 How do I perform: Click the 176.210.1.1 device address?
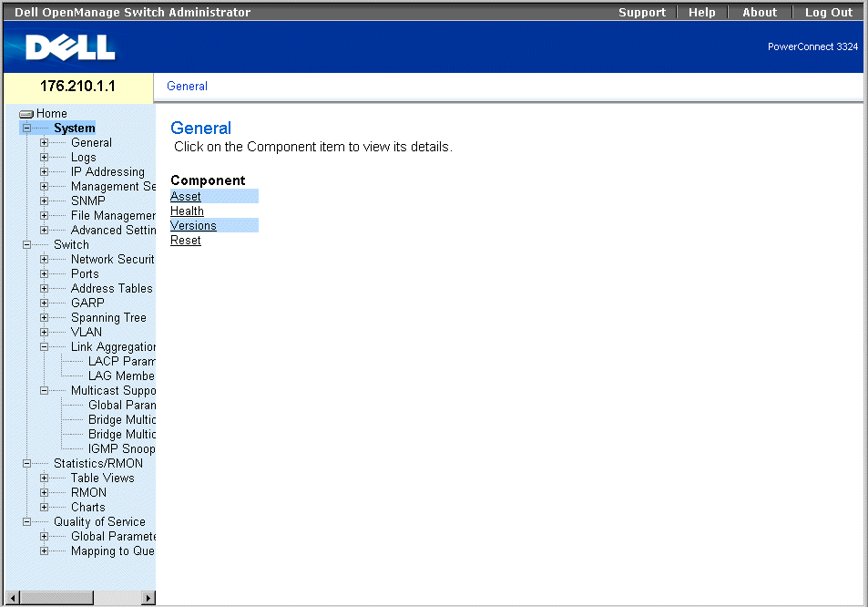click(77, 87)
